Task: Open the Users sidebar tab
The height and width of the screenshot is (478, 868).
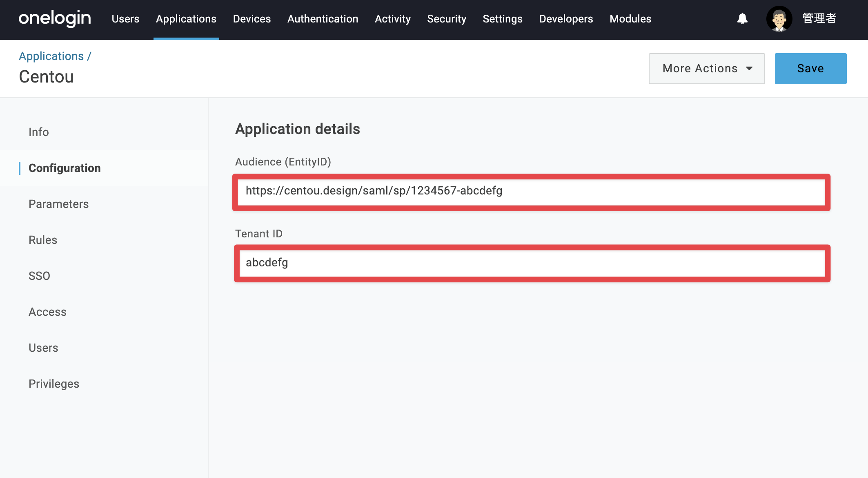Action: coord(43,348)
